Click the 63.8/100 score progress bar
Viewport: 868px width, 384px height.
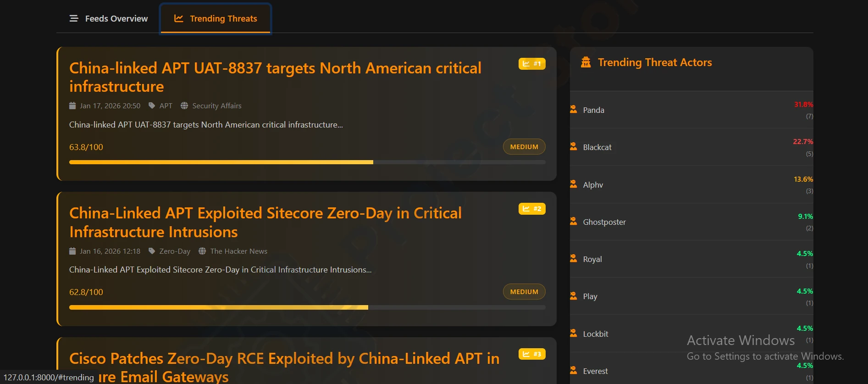pos(307,162)
